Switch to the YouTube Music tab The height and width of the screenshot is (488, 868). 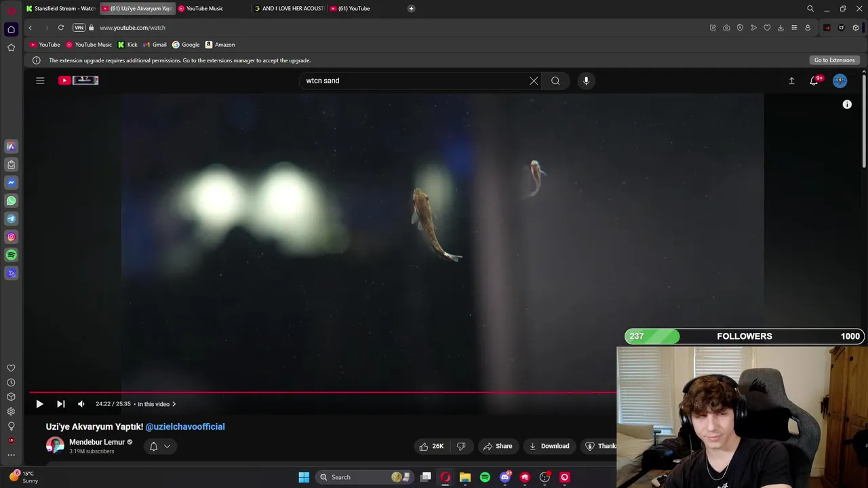coord(205,8)
